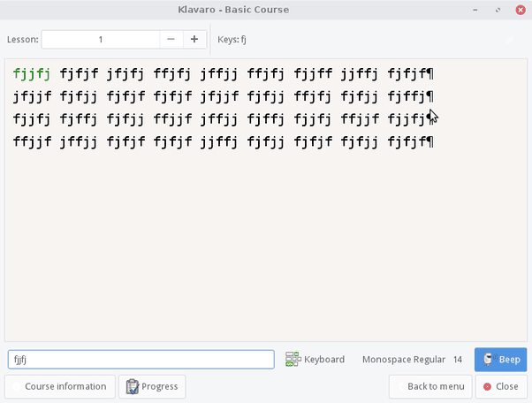Go Back to menu
The height and width of the screenshot is (403, 532).
pyautogui.click(x=430, y=386)
